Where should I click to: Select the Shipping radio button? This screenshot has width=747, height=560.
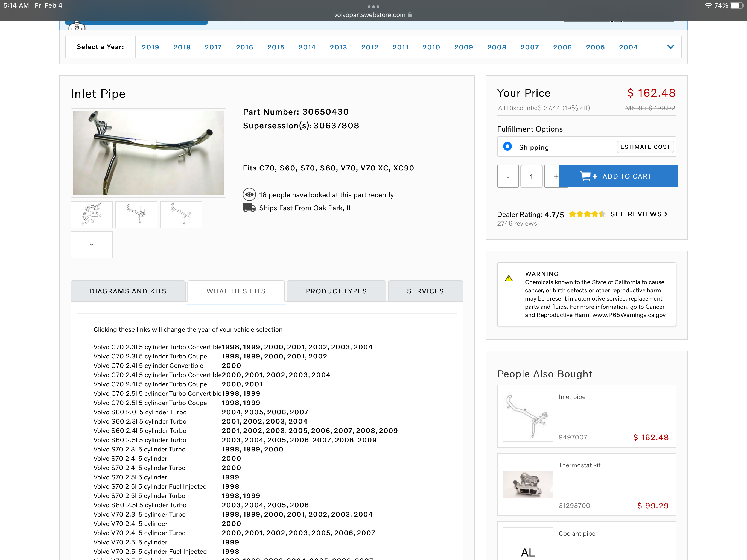coord(507,147)
